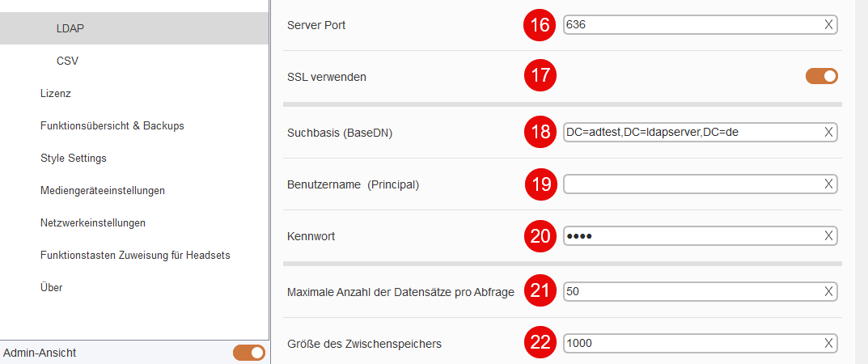
Task: Clear the Server Port field with X
Action: (x=828, y=25)
